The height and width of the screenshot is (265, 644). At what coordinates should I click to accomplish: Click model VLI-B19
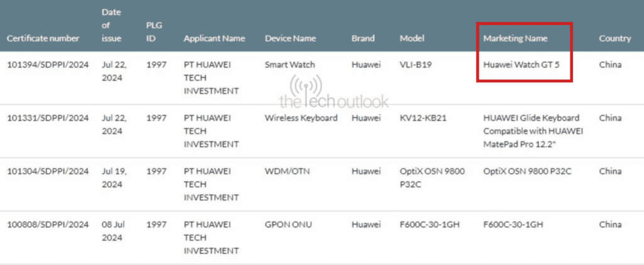(416, 64)
